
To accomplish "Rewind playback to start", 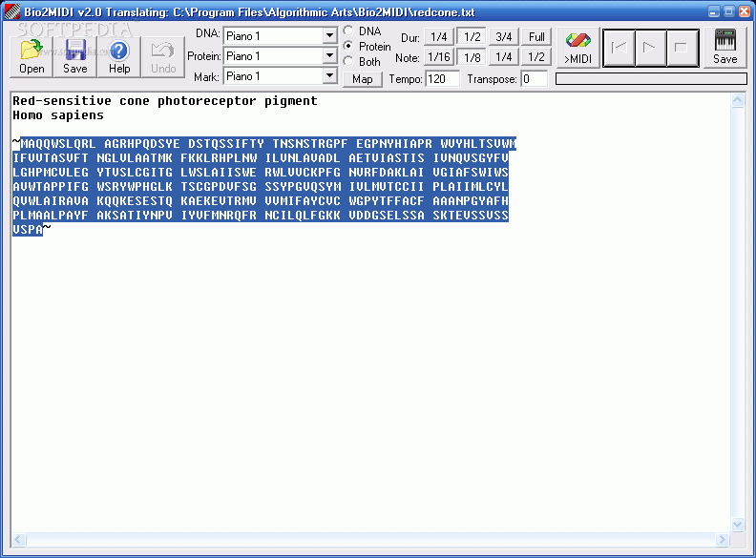I will 619,48.
